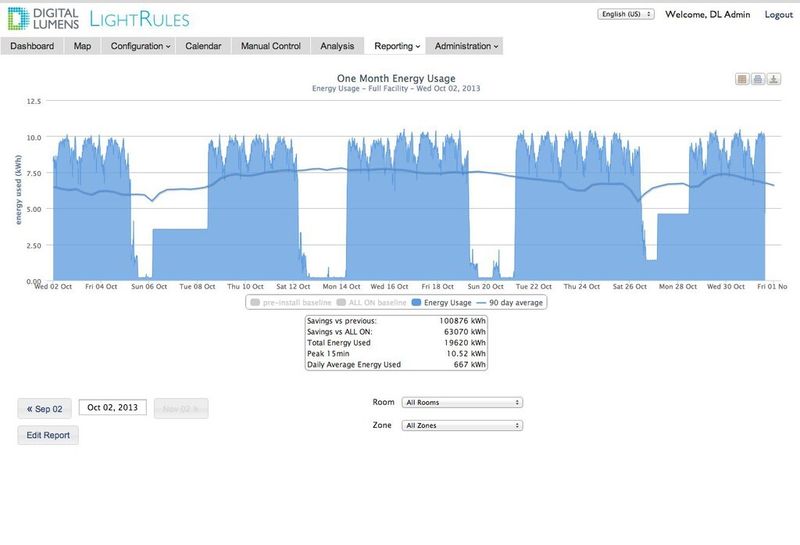
Task: Click the Mon 28 Oct axis label
Action: pyautogui.click(x=678, y=287)
